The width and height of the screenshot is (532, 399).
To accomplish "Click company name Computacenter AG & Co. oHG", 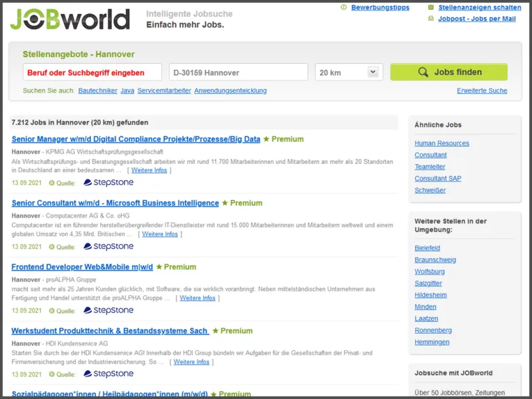I will [x=88, y=215].
